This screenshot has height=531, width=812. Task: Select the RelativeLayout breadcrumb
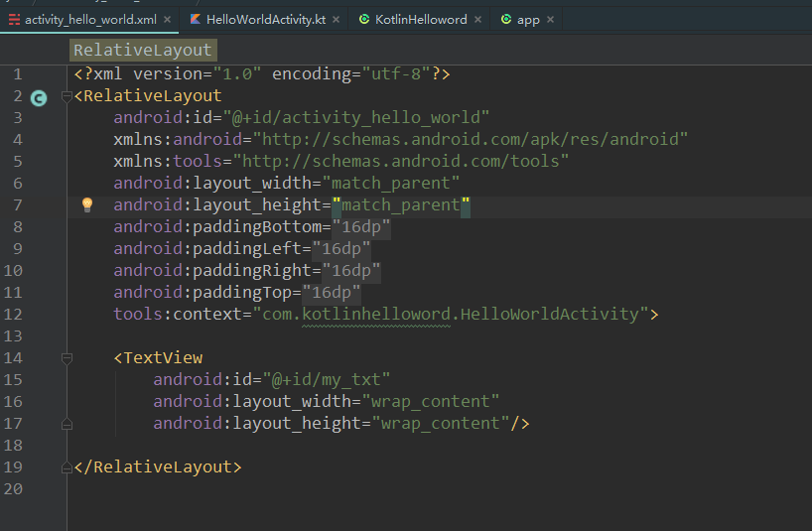[143, 51]
